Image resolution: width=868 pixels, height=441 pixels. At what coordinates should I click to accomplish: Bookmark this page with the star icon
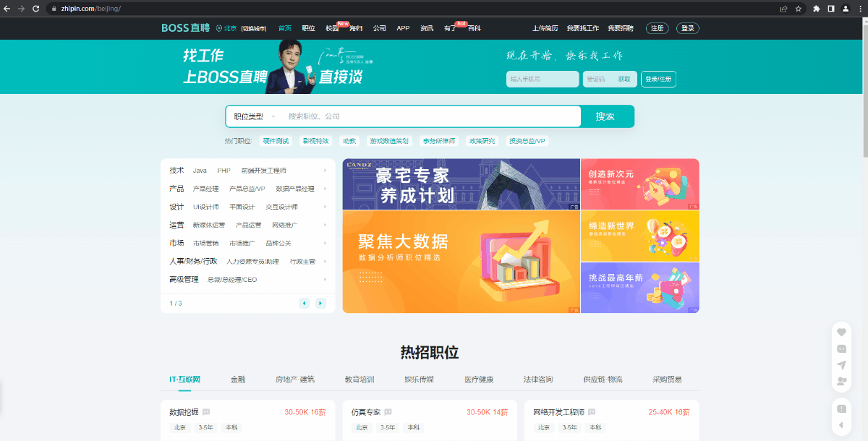tap(799, 9)
